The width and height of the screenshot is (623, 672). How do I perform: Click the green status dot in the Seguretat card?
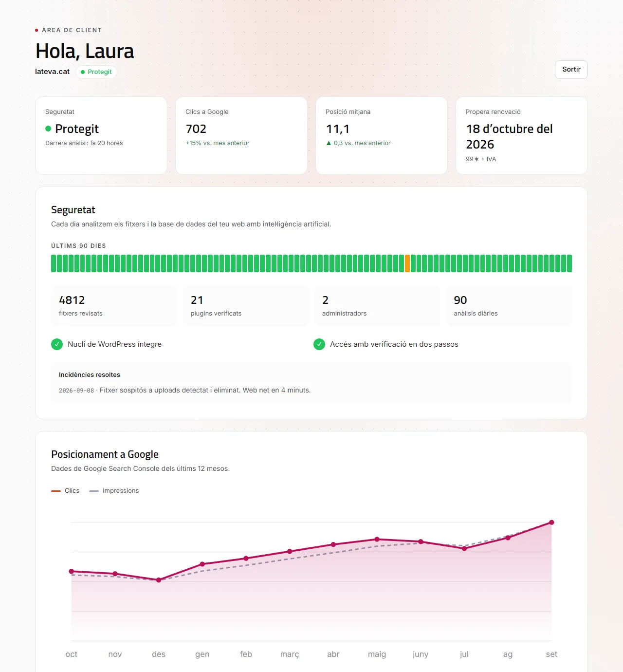click(x=48, y=129)
